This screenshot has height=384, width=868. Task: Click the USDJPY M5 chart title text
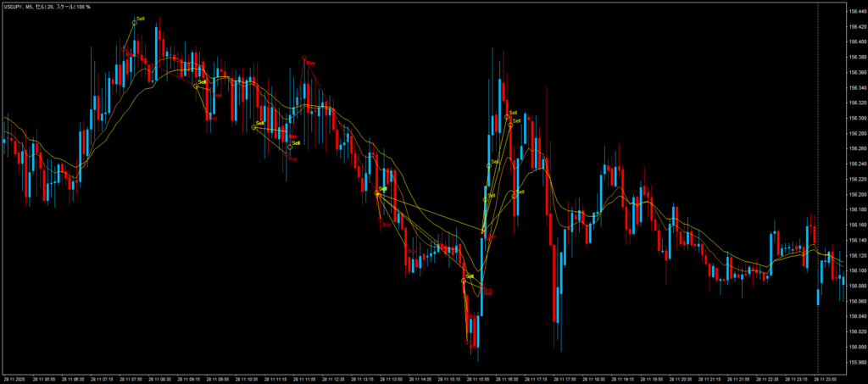coord(49,7)
